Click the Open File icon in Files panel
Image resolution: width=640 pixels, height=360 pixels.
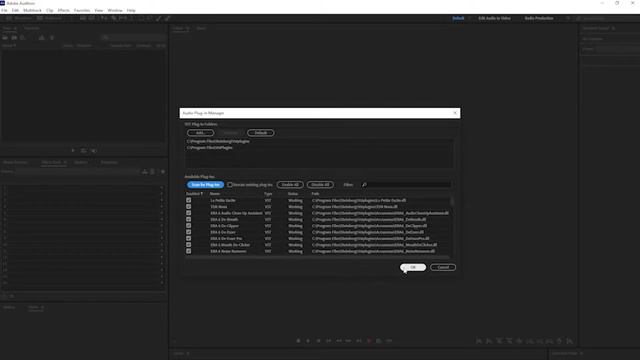(x=5, y=38)
